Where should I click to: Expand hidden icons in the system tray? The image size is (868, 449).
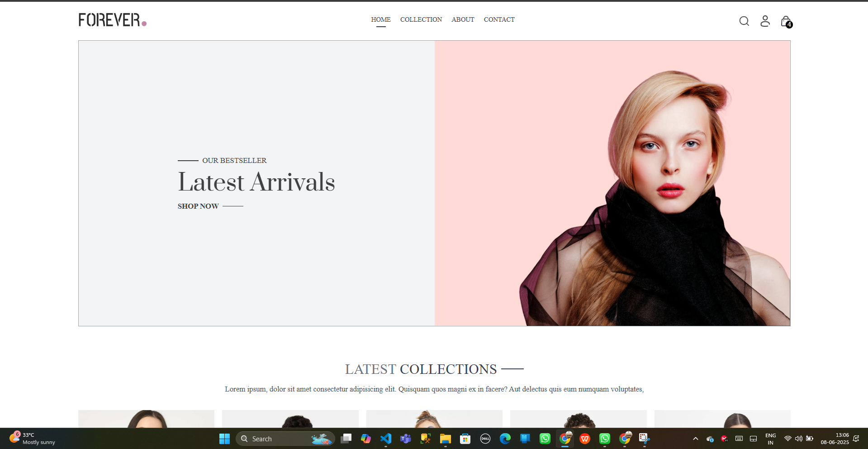point(695,439)
